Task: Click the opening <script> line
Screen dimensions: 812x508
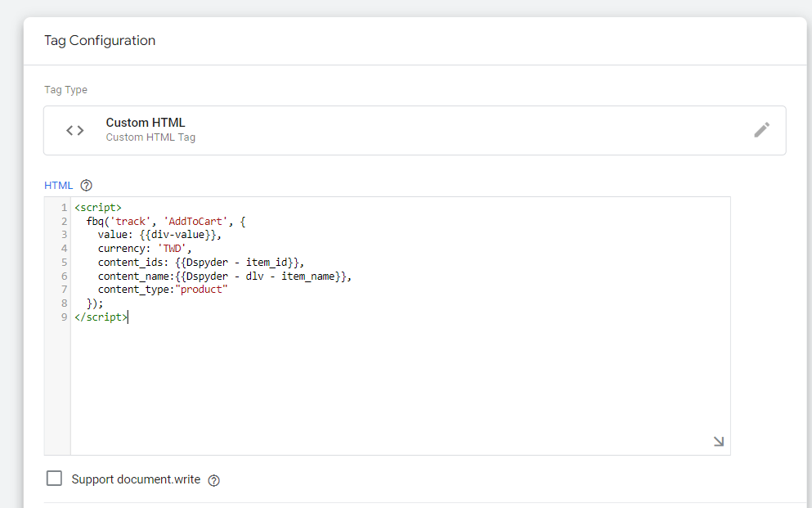Action: tap(98, 208)
